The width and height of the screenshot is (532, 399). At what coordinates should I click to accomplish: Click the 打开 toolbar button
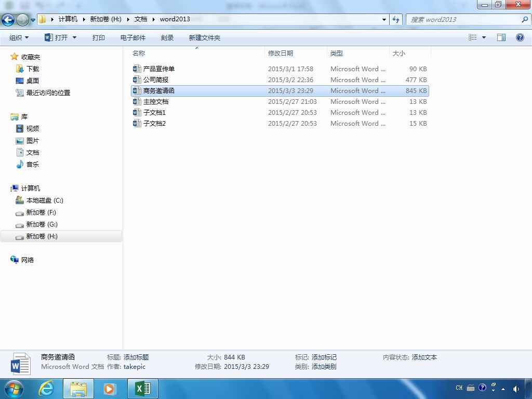click(x=56, y=37)
